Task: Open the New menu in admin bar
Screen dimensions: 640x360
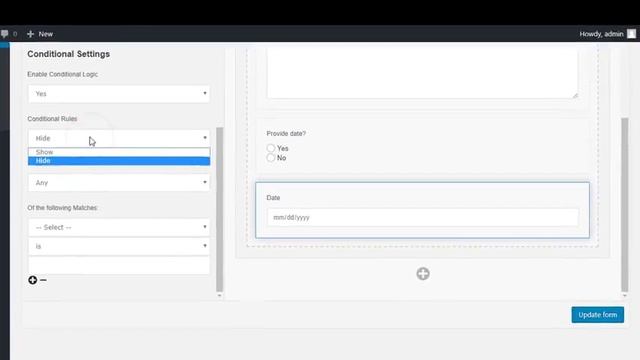Action: [x=40, y=34]
